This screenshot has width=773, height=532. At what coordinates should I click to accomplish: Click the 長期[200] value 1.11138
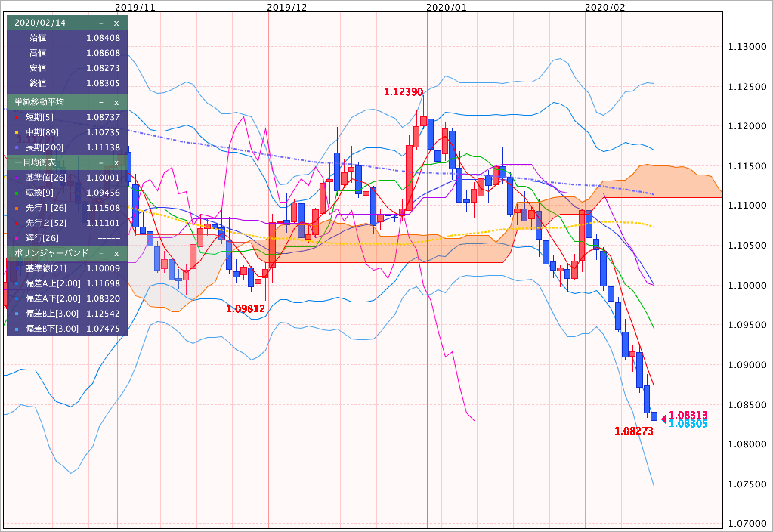103,148
